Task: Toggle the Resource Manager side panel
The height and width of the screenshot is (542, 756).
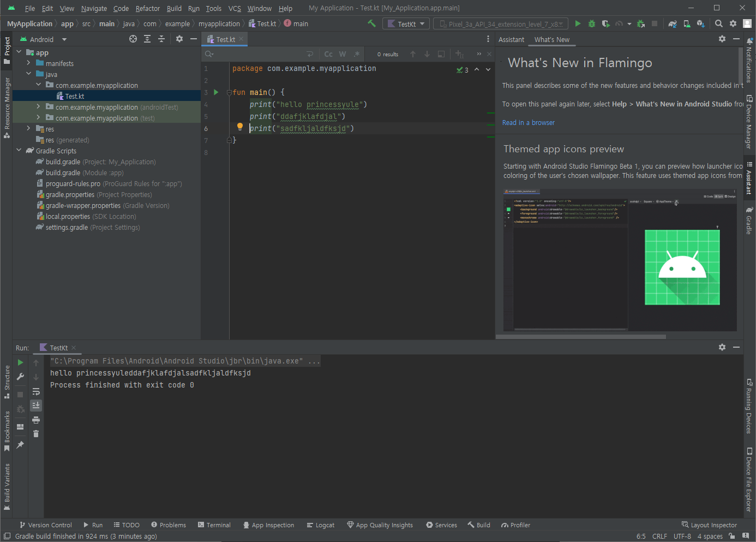Action: (7, 108)
